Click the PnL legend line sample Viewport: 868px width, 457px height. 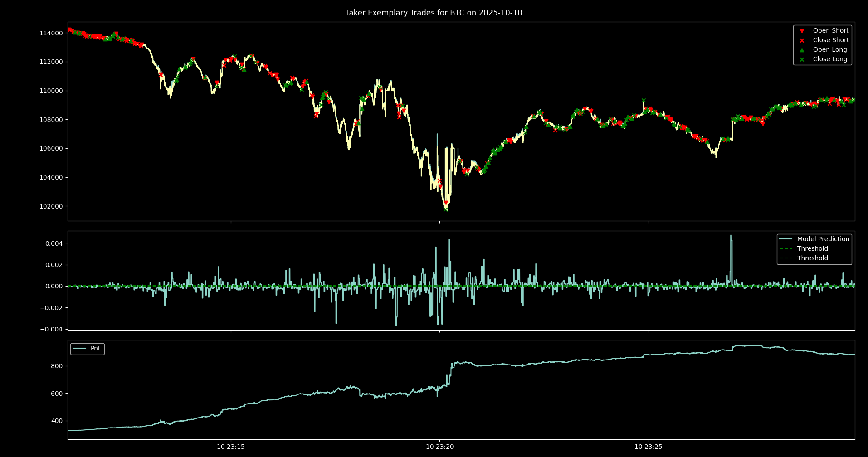coord(79,349)
